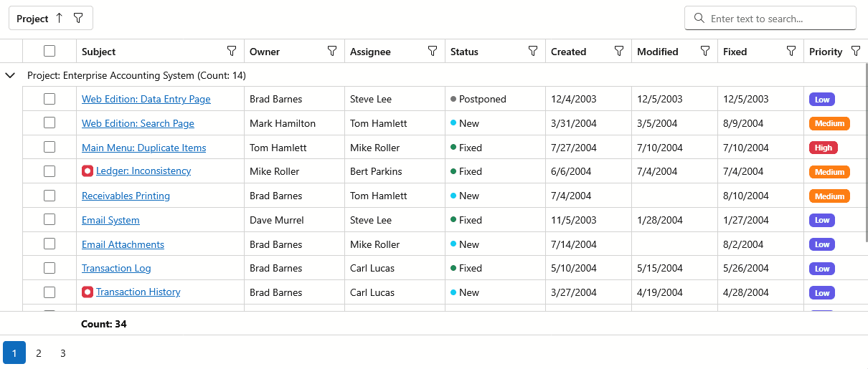Open the Fixed column filter icon
The image size is (868, 369).
pyautogui.click(x=791, y=51)
